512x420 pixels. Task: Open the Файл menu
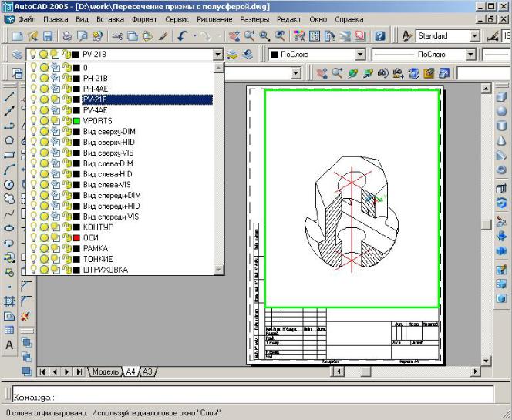click(27, 19)
